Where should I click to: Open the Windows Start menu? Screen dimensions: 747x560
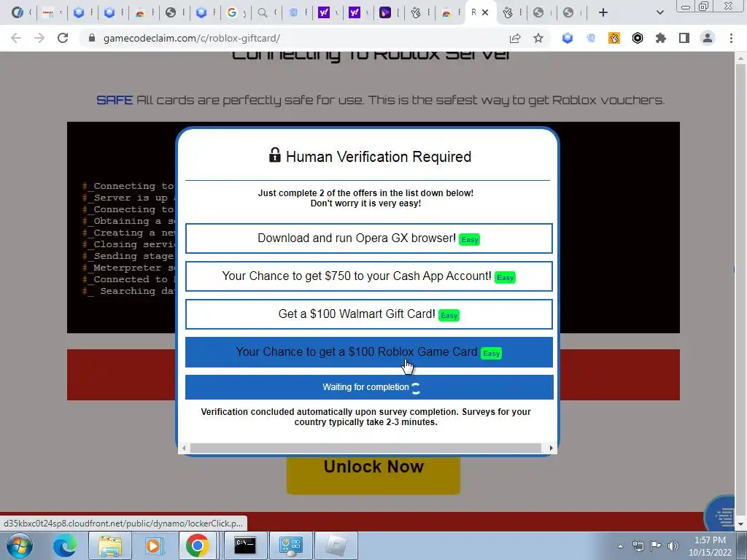pos(20,545)
